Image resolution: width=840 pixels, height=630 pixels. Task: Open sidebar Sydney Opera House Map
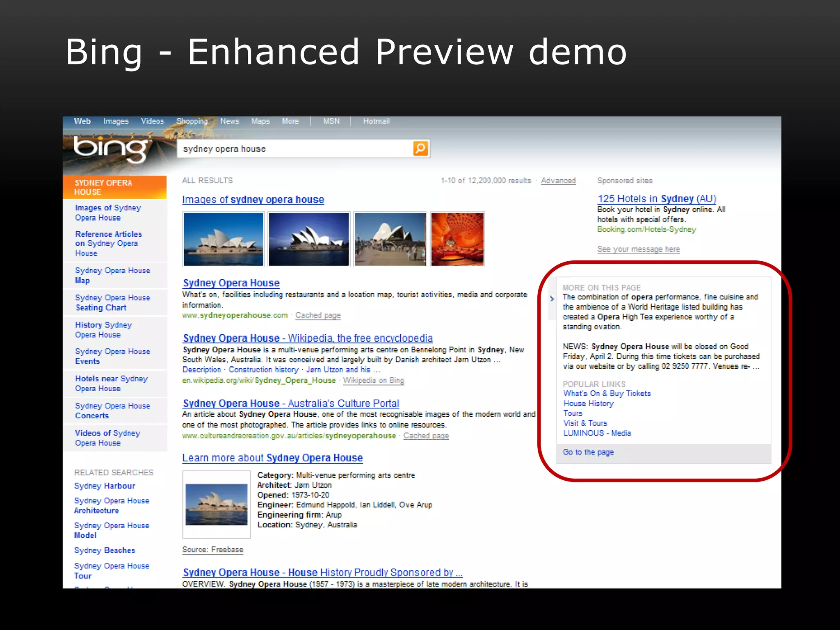[x=112, y=276]
